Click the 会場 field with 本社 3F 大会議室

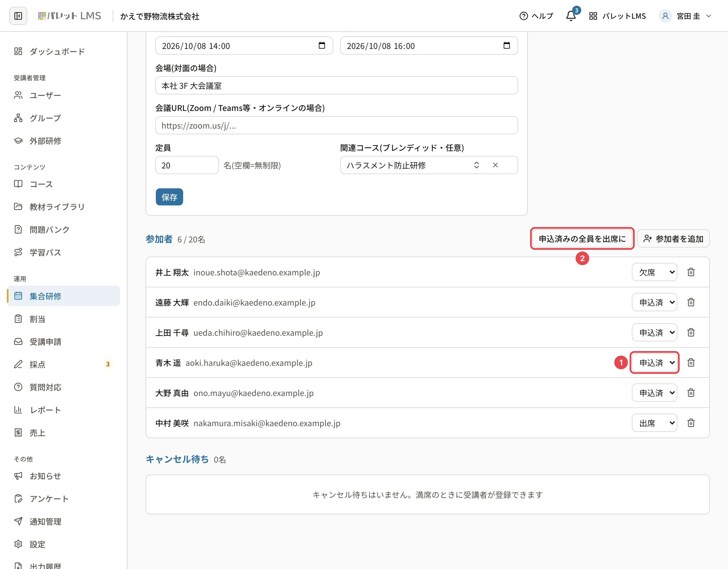click(x=336, y=85)
